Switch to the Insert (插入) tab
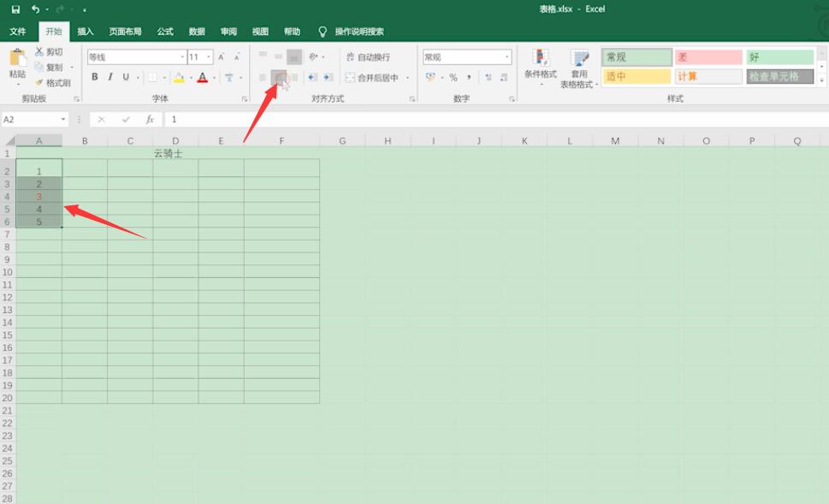This screenshot has width=829, height=504. (x=85, y=32)
